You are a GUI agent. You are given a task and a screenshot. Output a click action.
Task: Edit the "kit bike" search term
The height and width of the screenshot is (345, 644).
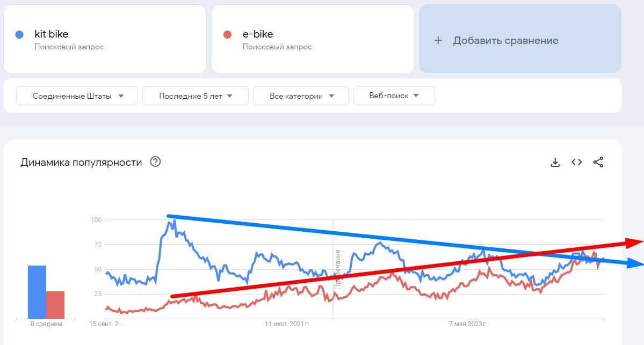point(52,34)
